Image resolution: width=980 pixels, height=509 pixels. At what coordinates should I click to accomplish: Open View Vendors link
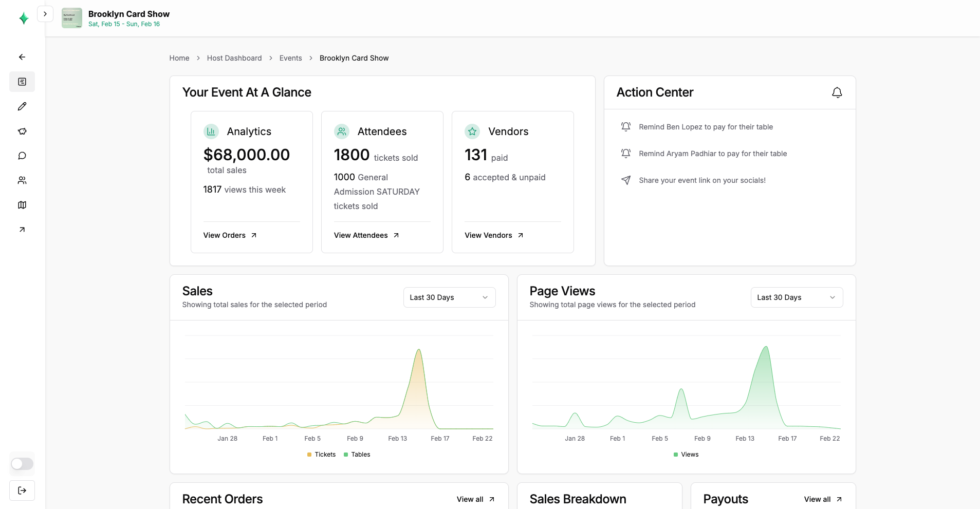[x=494, y=235]
